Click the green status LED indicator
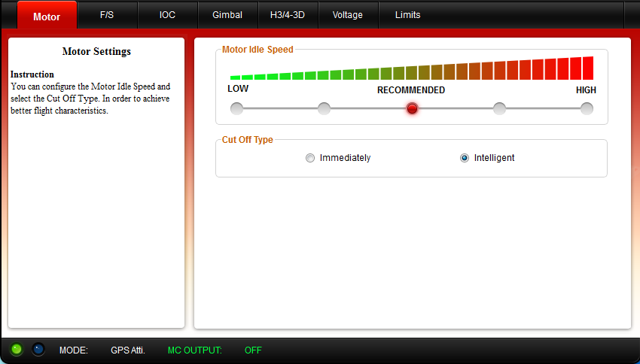 tap(17, 349)
